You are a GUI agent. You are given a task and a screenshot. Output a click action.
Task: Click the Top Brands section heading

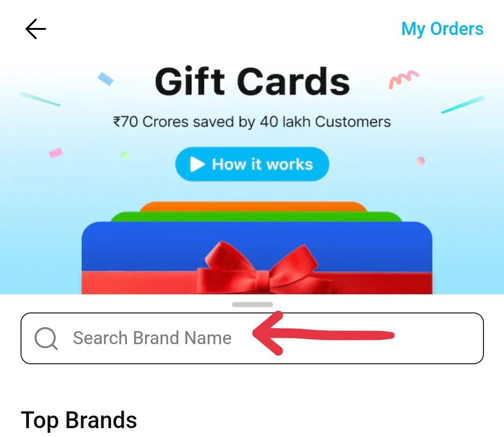click(79, 420)
